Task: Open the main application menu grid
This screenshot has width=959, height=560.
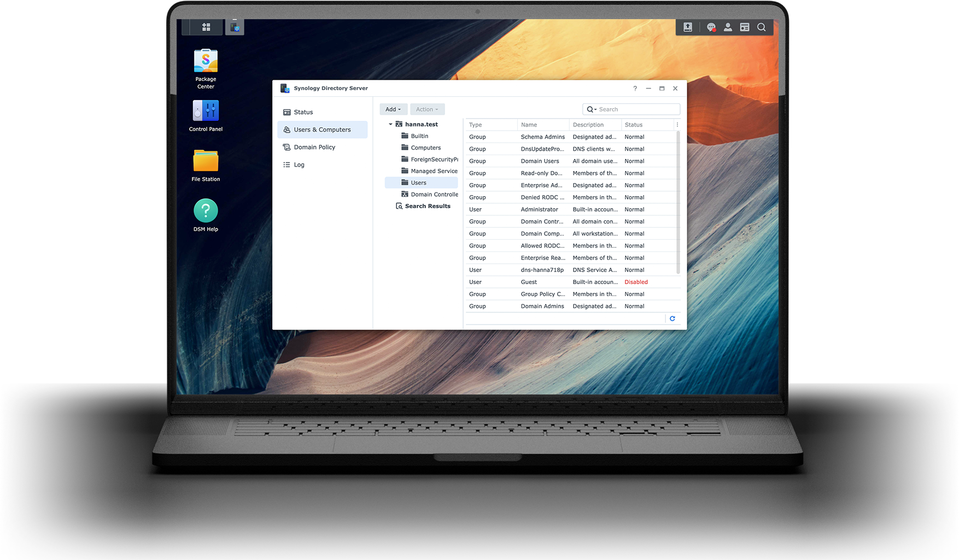Action: pyautogui.click(x=205, y=26)
